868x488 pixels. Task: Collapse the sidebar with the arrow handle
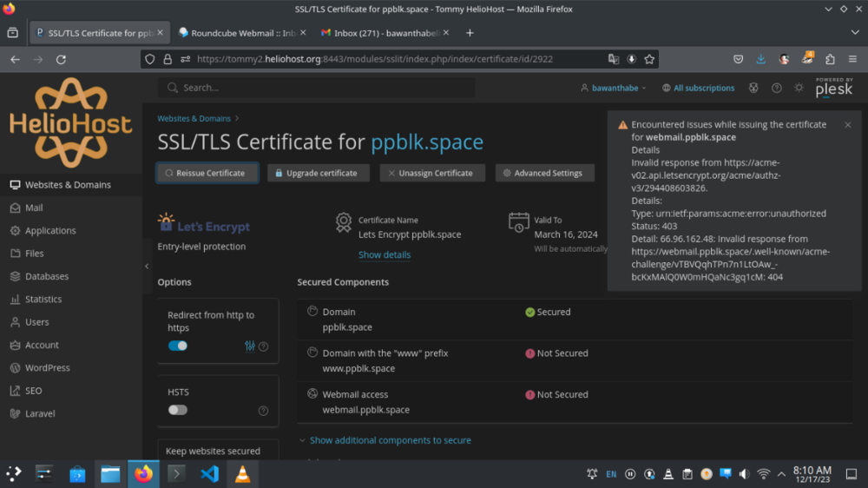coord(147,267)
